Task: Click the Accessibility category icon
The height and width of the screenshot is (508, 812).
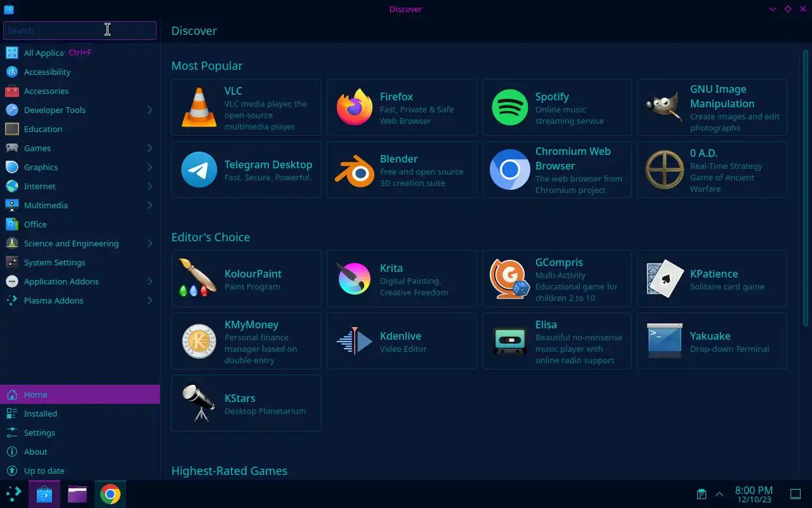Action: click(x=12, y=72)
